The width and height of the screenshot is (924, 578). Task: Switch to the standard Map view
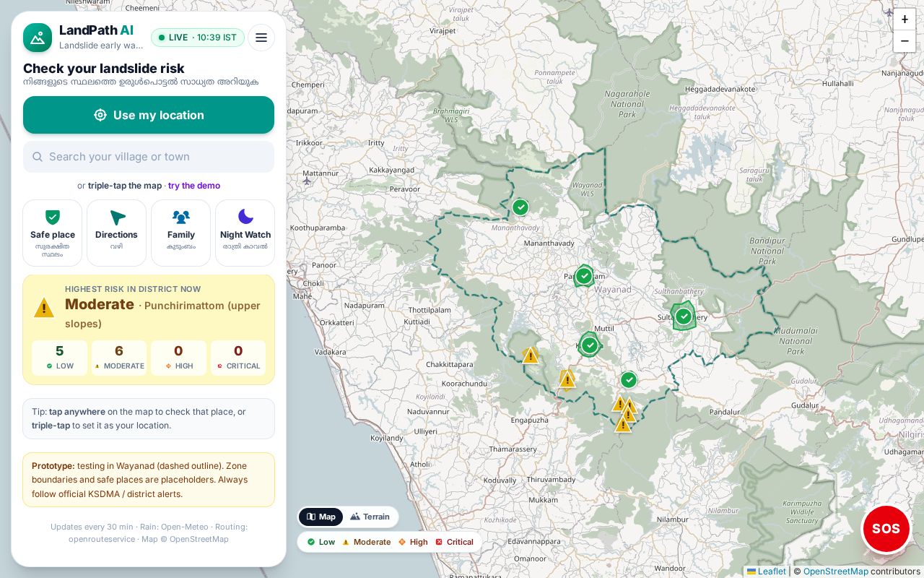click(321, 517)
